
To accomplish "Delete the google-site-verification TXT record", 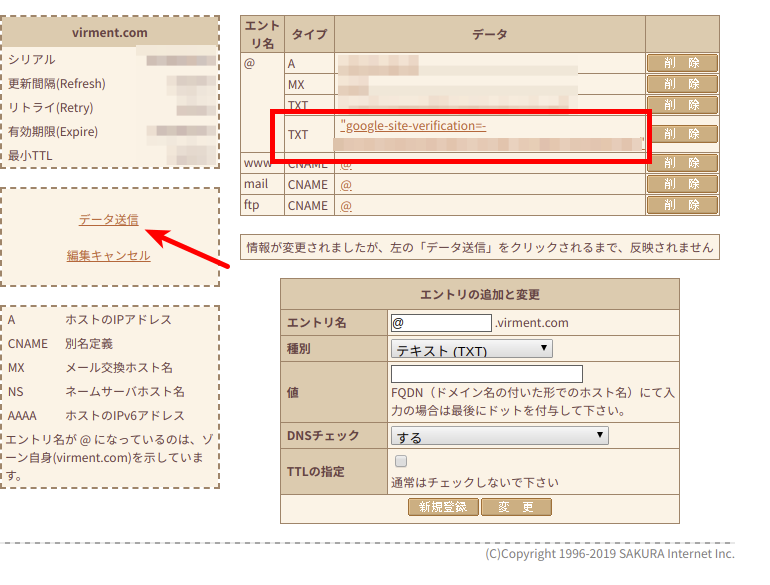I will pyautogui.click(x=682, y=134).
